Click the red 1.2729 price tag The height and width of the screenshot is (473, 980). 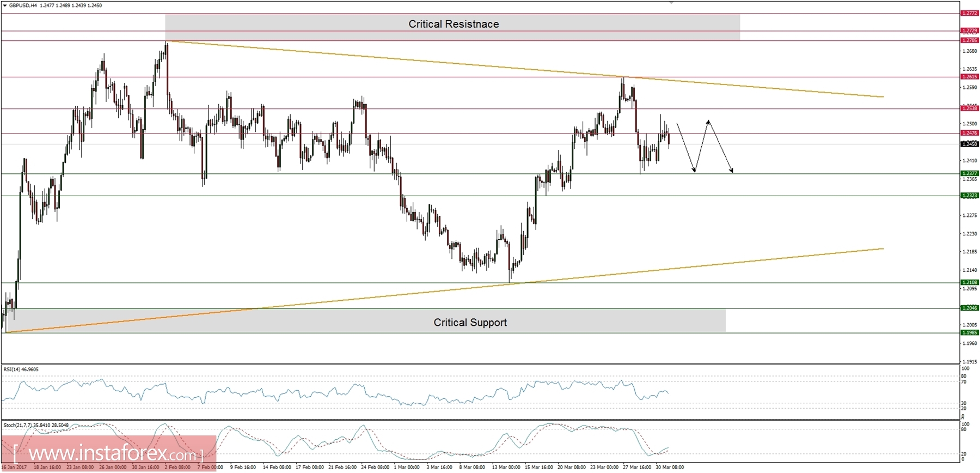(x=969, y=31)
